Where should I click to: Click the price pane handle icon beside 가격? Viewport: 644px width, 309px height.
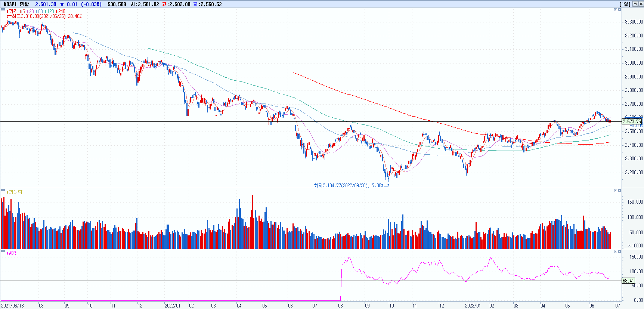[3, 10]
